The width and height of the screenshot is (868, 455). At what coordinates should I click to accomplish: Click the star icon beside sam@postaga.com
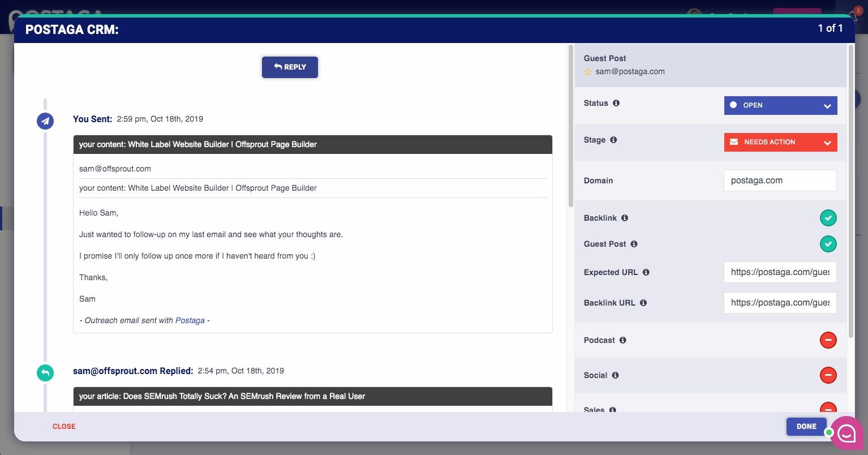(588, 72)
